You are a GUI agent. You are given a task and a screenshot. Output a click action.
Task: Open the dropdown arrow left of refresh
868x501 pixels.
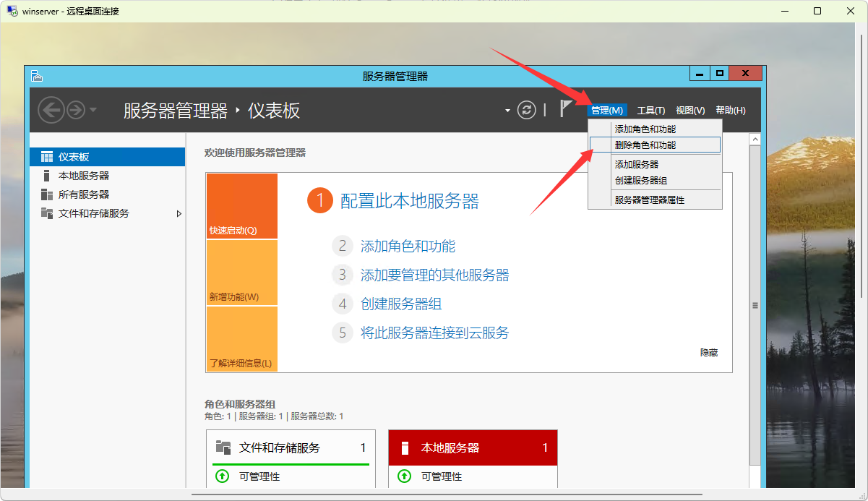[x=508, y=111]
